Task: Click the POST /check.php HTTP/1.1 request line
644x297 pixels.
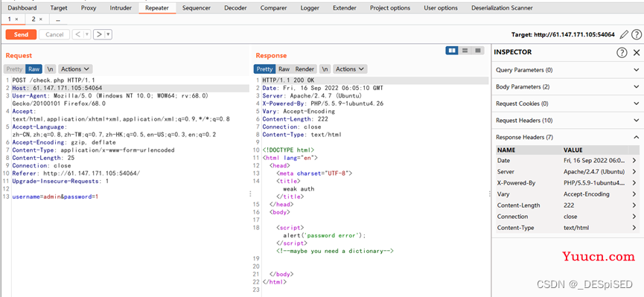Action: (54, 80)
